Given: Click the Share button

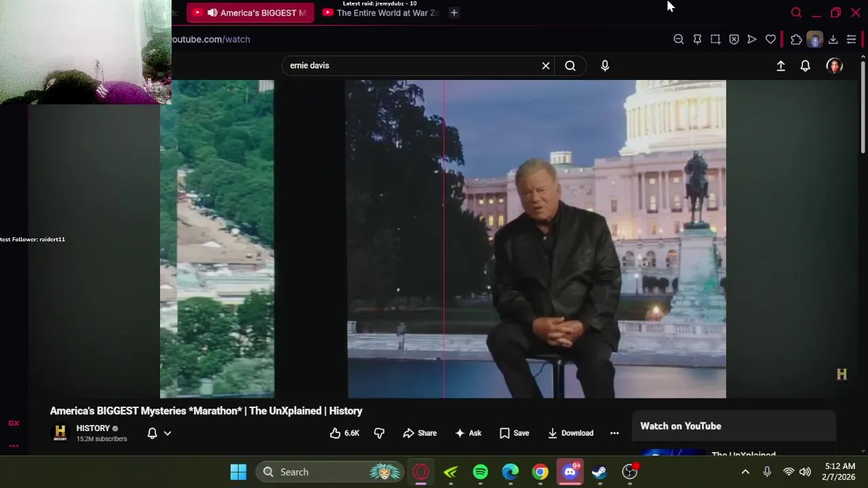Looking at the screenshot, I should (420, 433).
